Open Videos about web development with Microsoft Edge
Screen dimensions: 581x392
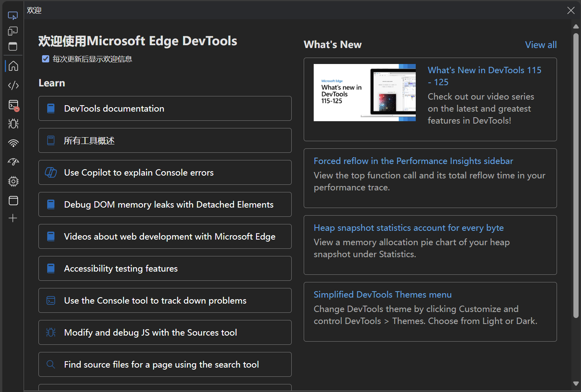click(x=165, y=236)
